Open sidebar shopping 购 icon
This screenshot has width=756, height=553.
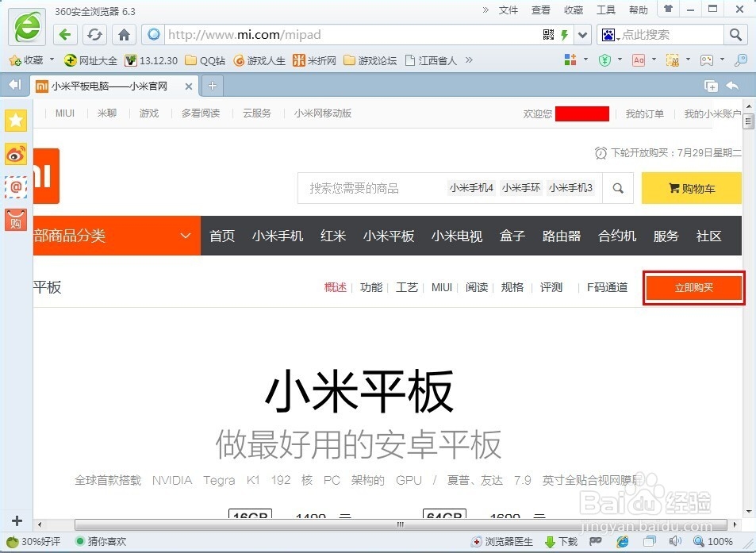15,220
